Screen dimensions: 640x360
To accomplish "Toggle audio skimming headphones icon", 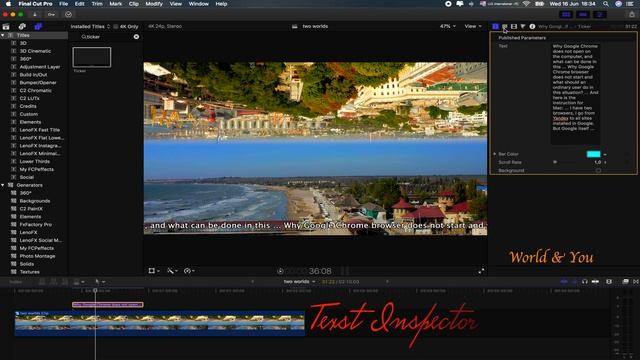I will click(x=584, y=281).
